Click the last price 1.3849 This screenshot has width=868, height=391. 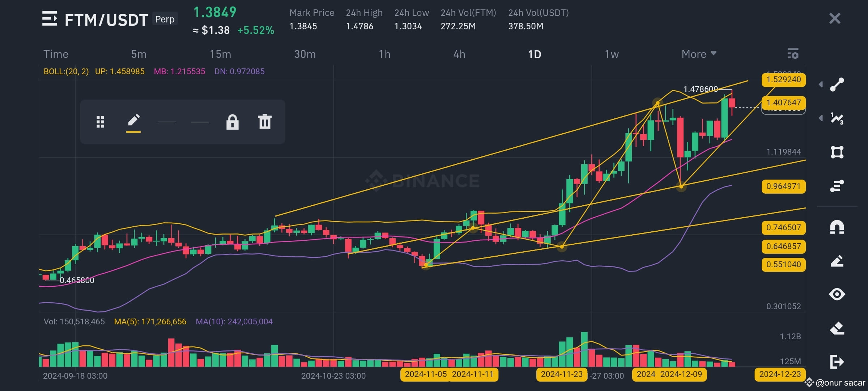point(215,13)
